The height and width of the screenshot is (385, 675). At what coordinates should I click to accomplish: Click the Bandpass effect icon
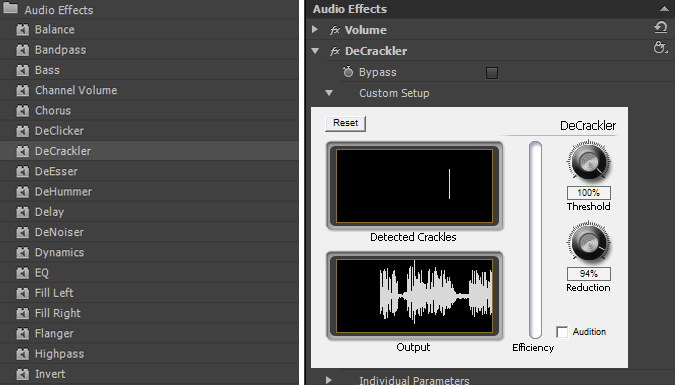(x=22, y=50)
